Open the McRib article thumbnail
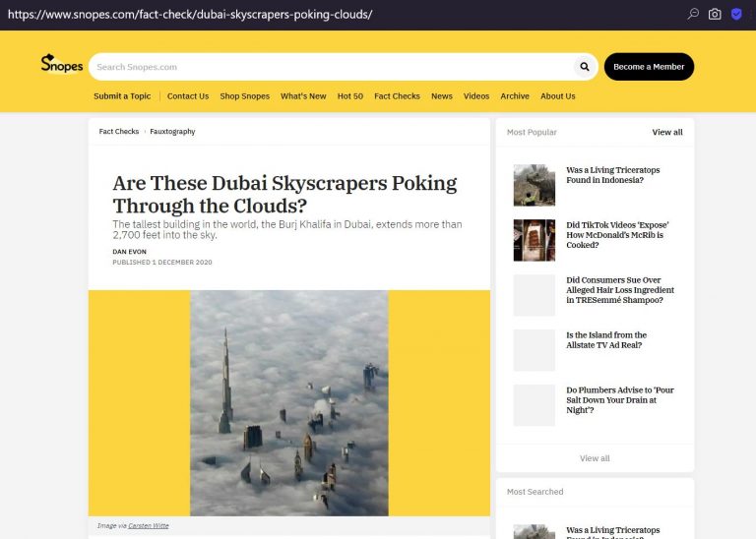 pos(534,240)
